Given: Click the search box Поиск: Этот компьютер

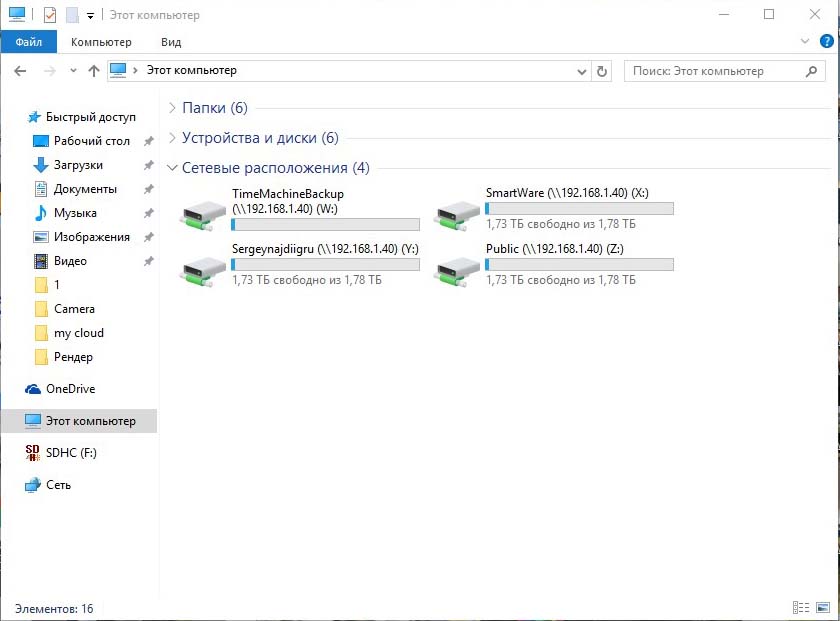Looking at the screenshot, I should click(x=715, y=71).
